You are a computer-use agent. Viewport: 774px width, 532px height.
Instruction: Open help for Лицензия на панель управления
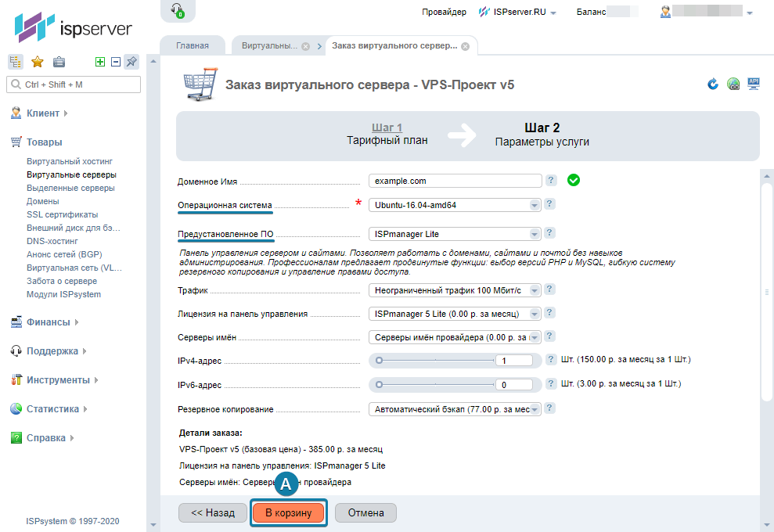point(549,312)
